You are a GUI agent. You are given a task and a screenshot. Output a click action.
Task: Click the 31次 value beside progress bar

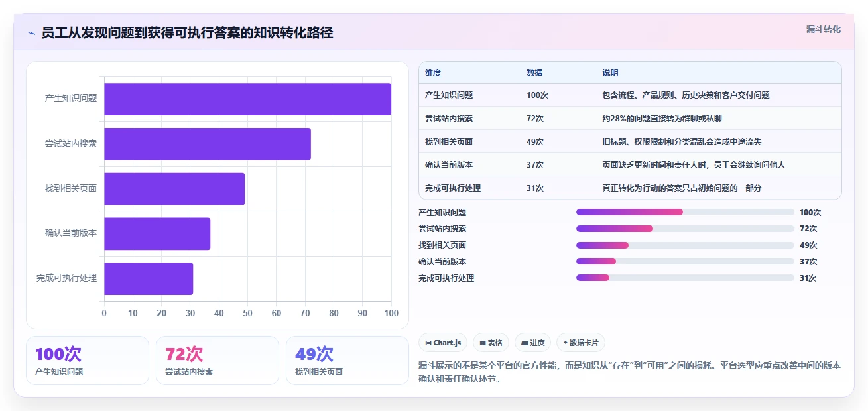[808, 278]
